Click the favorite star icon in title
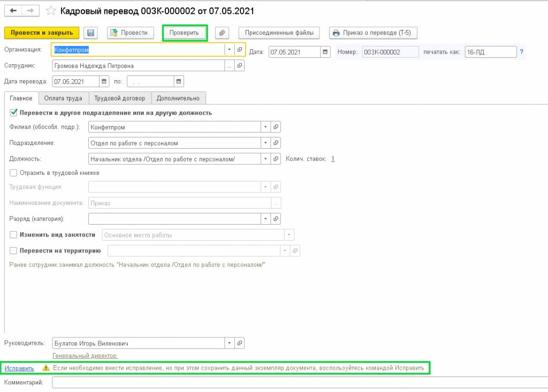The image size is (548, 392). coord(51,11)
